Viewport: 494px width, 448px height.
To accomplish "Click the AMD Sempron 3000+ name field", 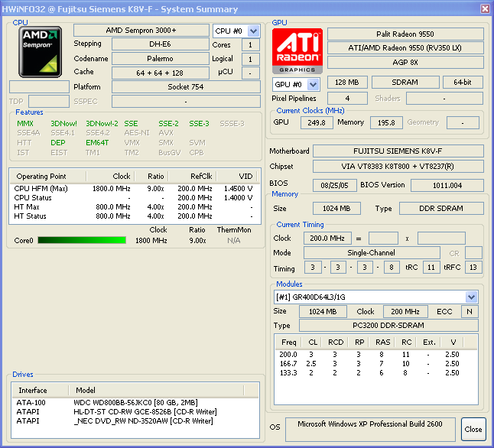I will click(141, 30).
